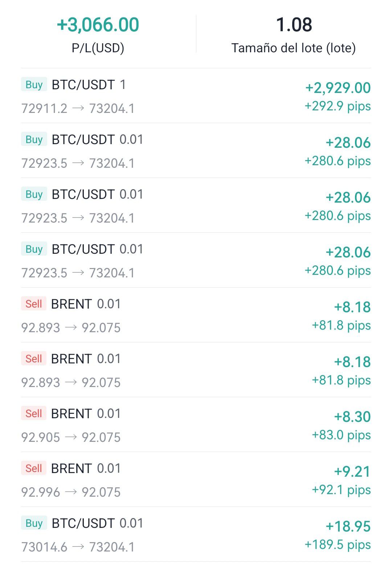Click the Buy badge on the +18.95 BTC/USDT trade
Viewport: 392px width, 574px height.
point(34,523)
